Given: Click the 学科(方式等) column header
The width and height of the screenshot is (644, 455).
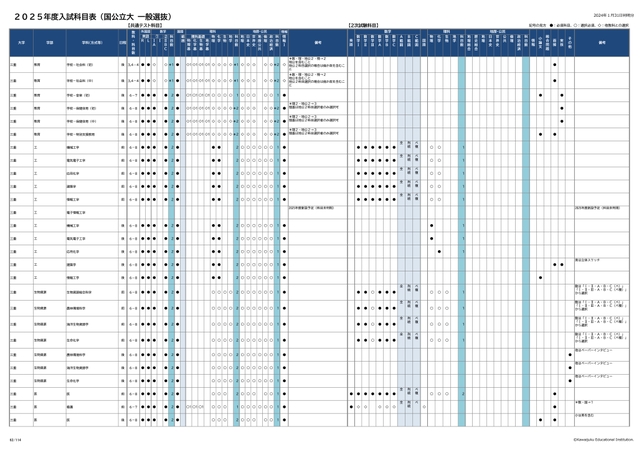Looking at the screenshot, I should coord(91,43).
